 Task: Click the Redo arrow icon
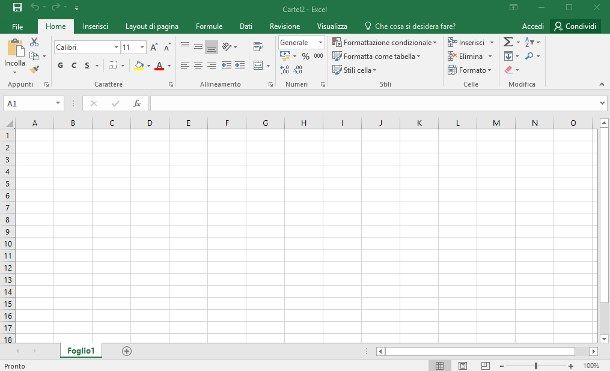tap(56, 7)
